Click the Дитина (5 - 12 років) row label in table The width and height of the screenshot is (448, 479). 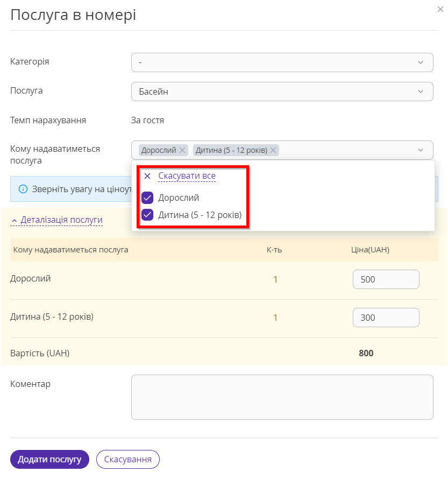(52, 317)
